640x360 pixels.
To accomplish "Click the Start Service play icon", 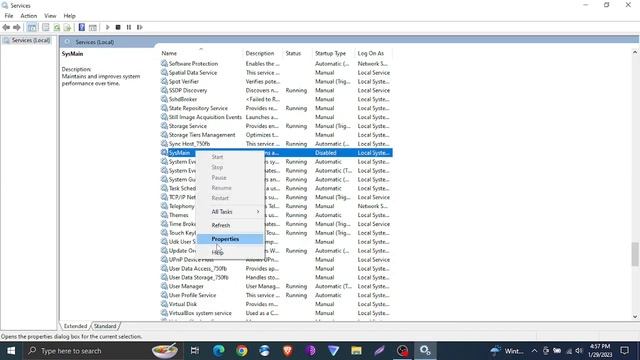I will (x=107, y=27).
